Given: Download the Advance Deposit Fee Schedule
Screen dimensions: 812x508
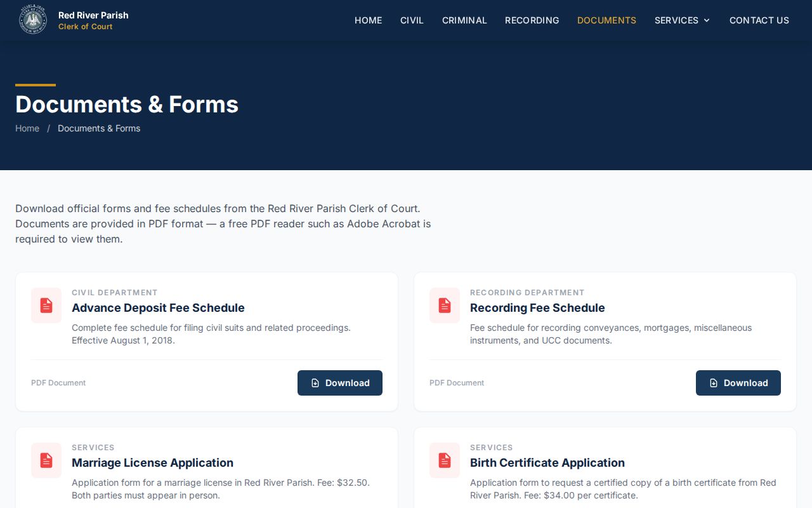Looking at the screenshot, I should click(x=340, y=383).
